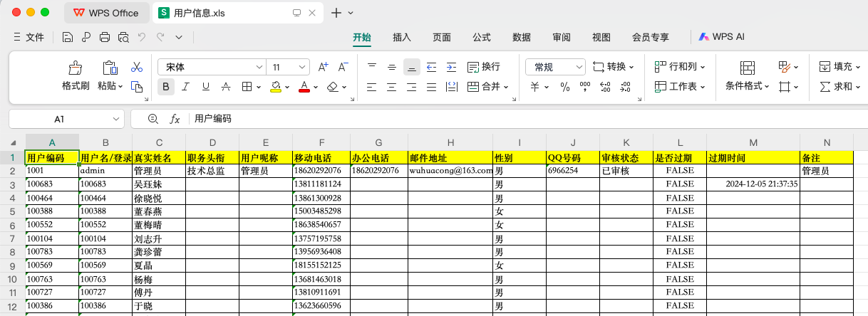Toggle Underline formatting

(x=206, y=87)
